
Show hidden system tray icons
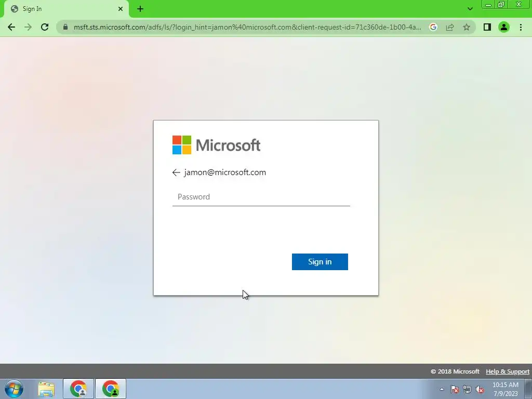[x=442, y=389]
